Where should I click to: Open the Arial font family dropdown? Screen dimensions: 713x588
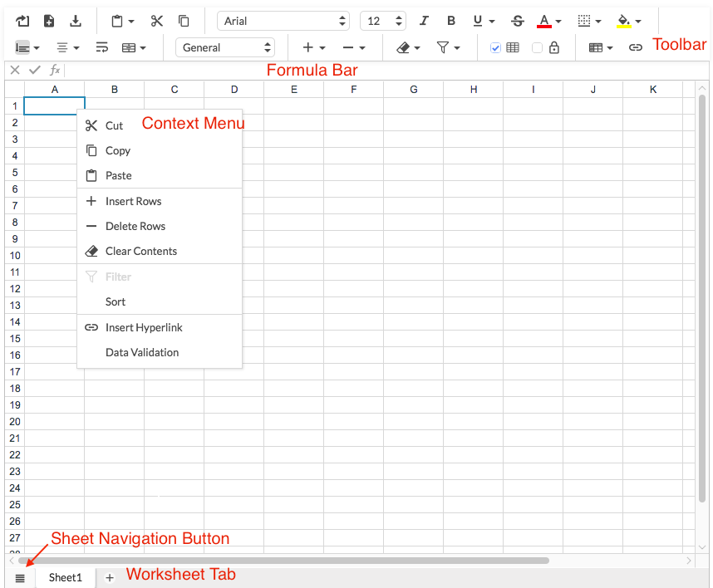[283, 21]
